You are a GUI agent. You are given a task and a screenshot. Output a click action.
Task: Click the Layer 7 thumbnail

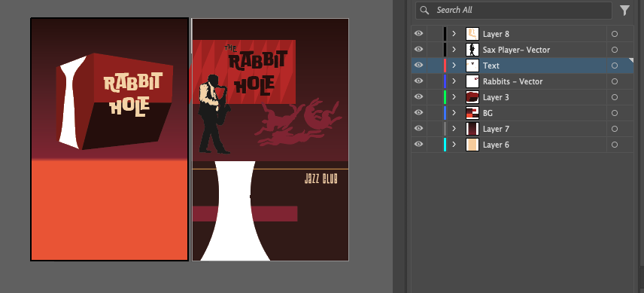click(472, 129)
